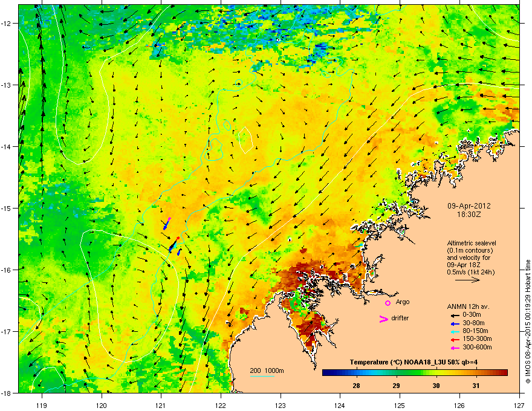Click the '-13' latitude axis label
The width and height of the screenshot is (532, 411).
(6, 85)
